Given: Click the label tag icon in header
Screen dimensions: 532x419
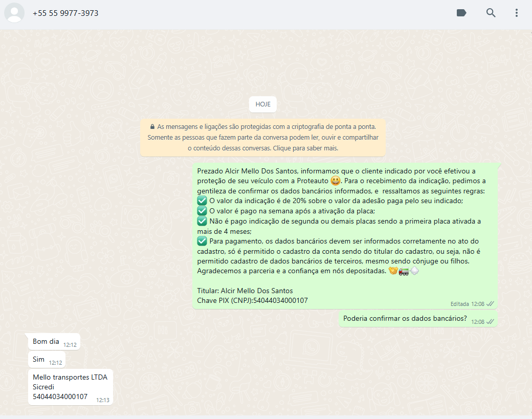Looking at the screenshot, I should point(461,13).
